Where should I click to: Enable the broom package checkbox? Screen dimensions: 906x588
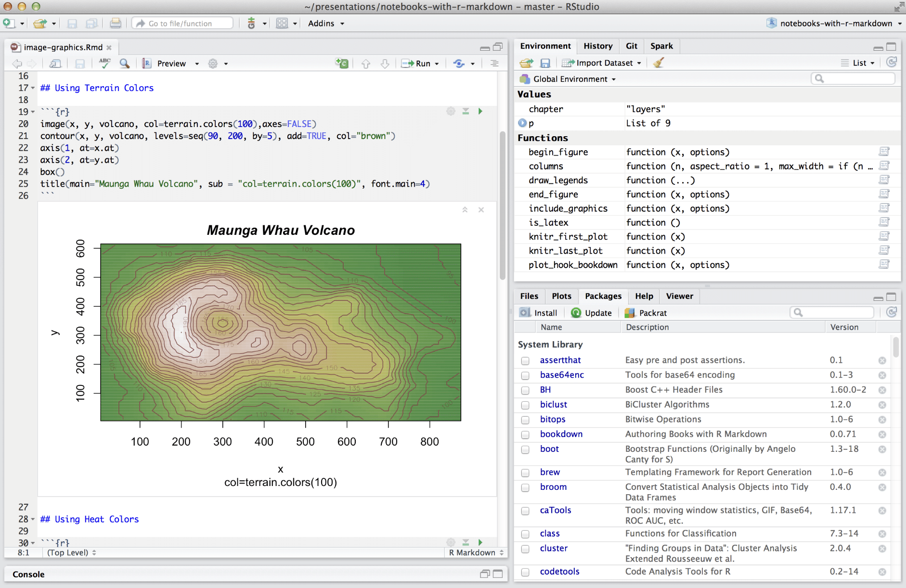tap(525, 487)
